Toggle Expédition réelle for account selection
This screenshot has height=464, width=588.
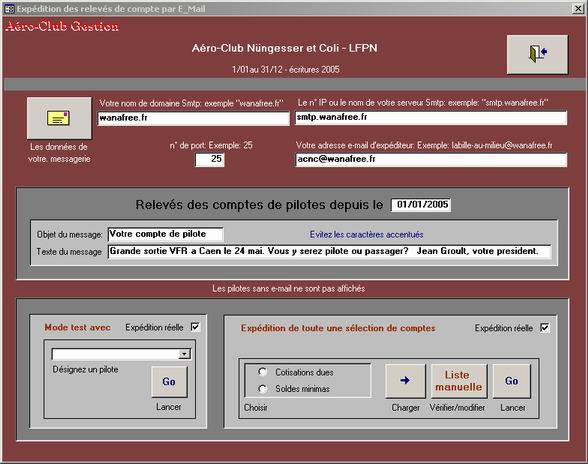point(544,328)
